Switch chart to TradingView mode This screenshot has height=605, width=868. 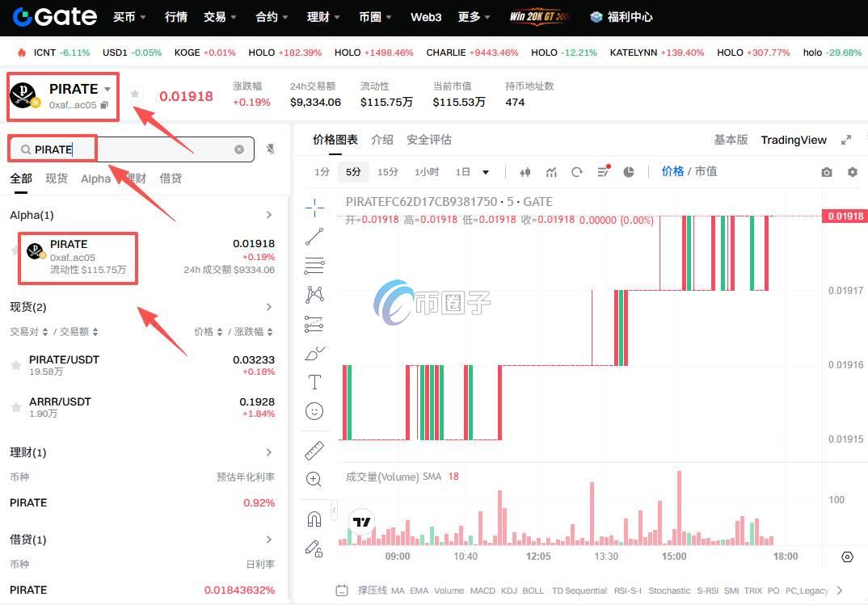pos(793,139)
